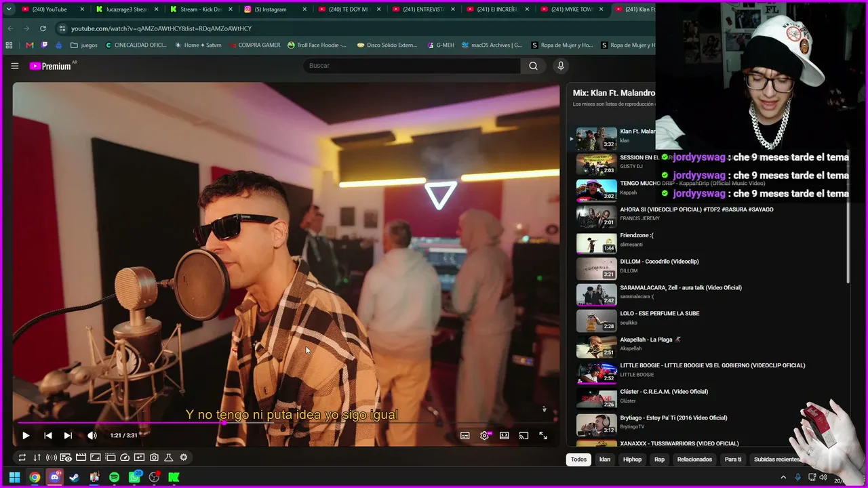This screenshot has height=488, width=868.
Task: Open the Gmail bookmark
Action: (x=29, y=45)
